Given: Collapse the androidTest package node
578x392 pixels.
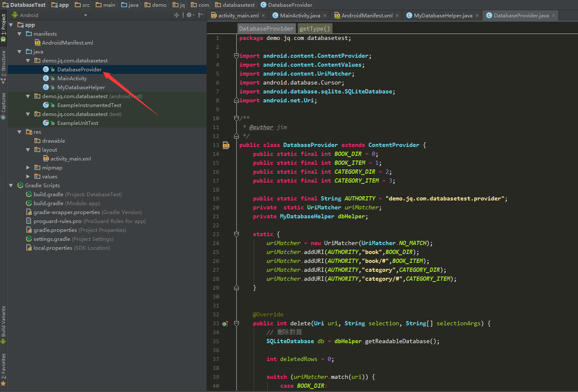Looking at the screenshot, I should coord(28,96).
